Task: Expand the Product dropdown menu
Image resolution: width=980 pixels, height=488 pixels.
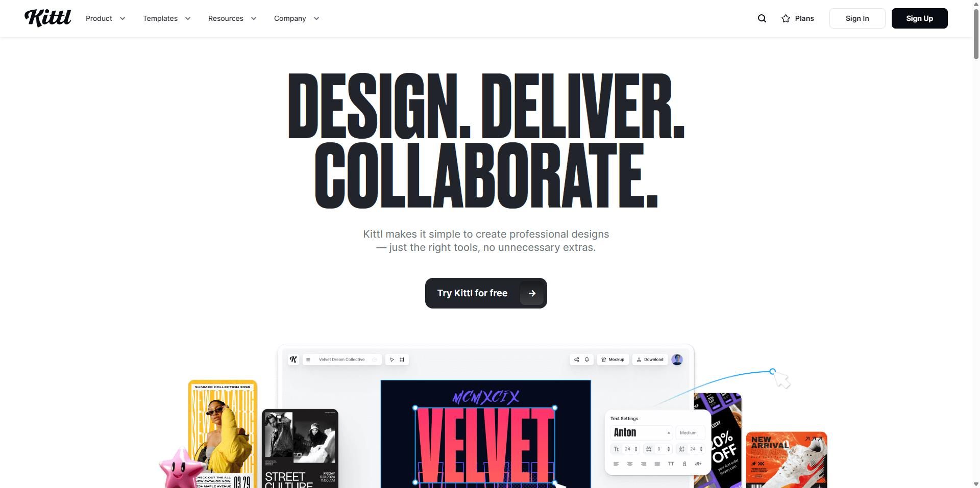Action: coord(106,18)
